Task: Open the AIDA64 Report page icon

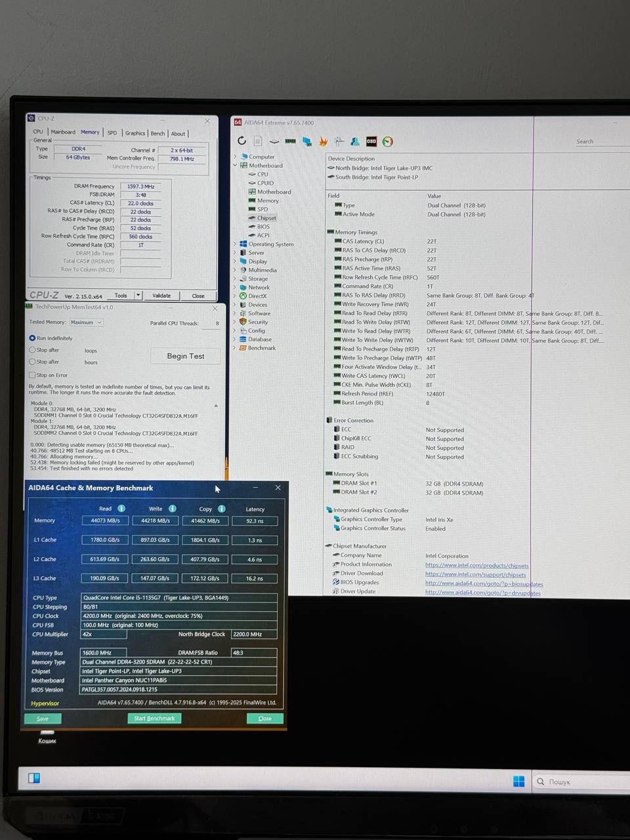Action: [x=258, y=141]
